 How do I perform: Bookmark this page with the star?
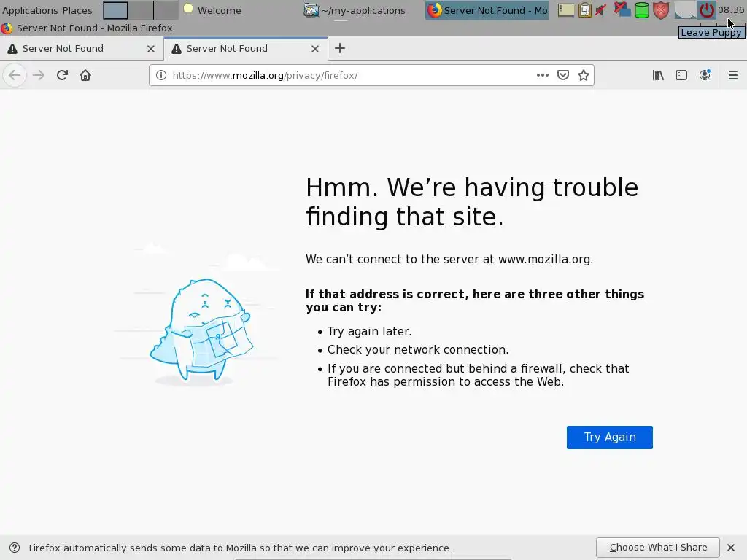[x=584, y=75]
